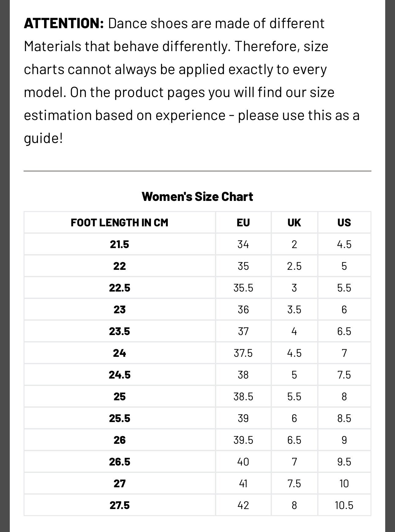Viewport: 395px width, 532px height.
Task: Click the US size 6.5 cell
Action: pos(344,331)
